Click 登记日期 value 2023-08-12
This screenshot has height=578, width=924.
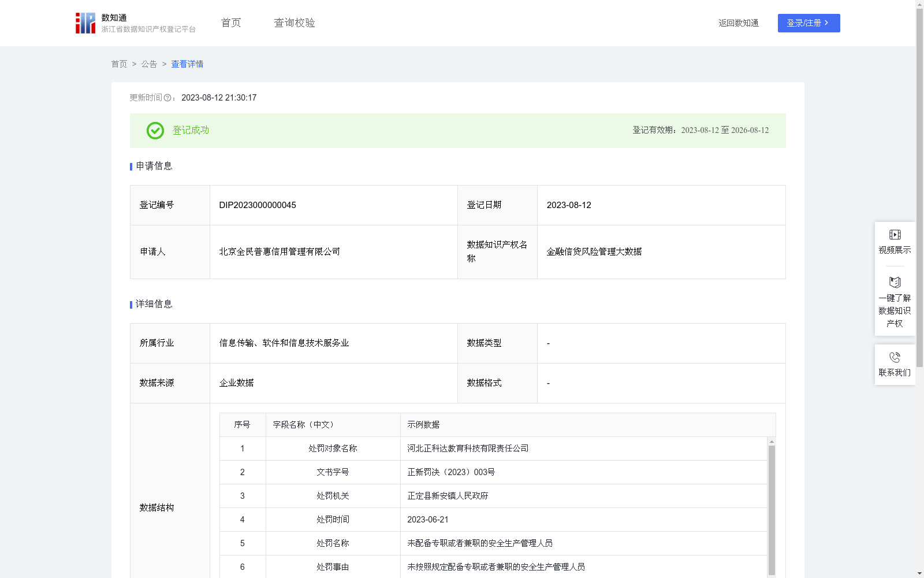[x=569, y=205]
